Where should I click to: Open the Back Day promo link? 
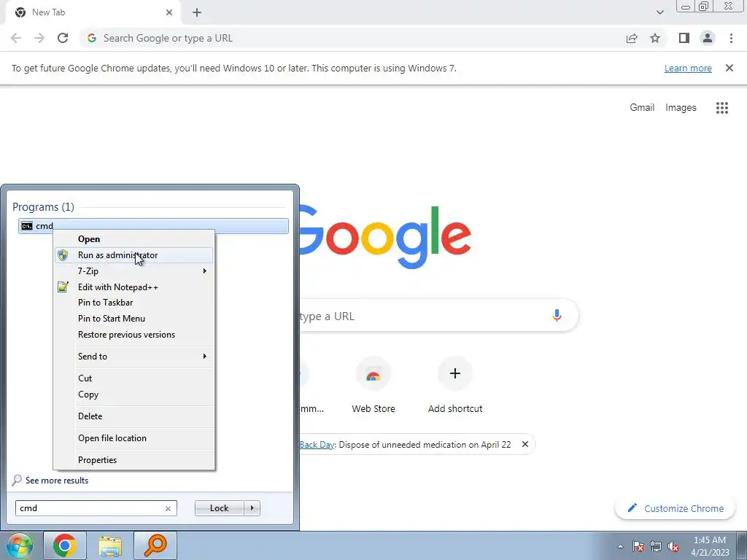click(317, 445)
